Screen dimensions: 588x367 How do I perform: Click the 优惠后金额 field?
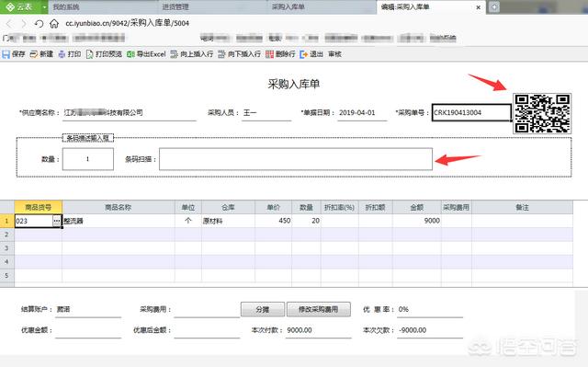pyautogui.click(x=207, y=330)
